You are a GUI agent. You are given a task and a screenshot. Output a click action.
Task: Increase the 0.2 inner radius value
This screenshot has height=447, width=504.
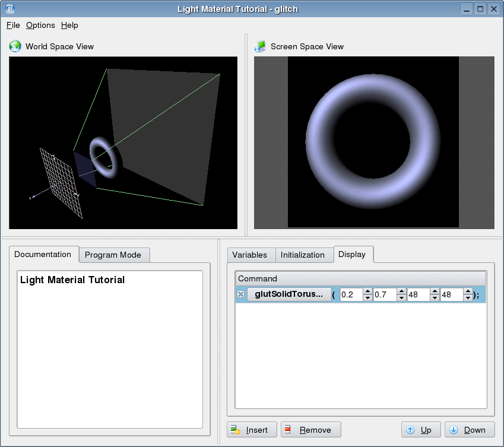tap(367, 291)
